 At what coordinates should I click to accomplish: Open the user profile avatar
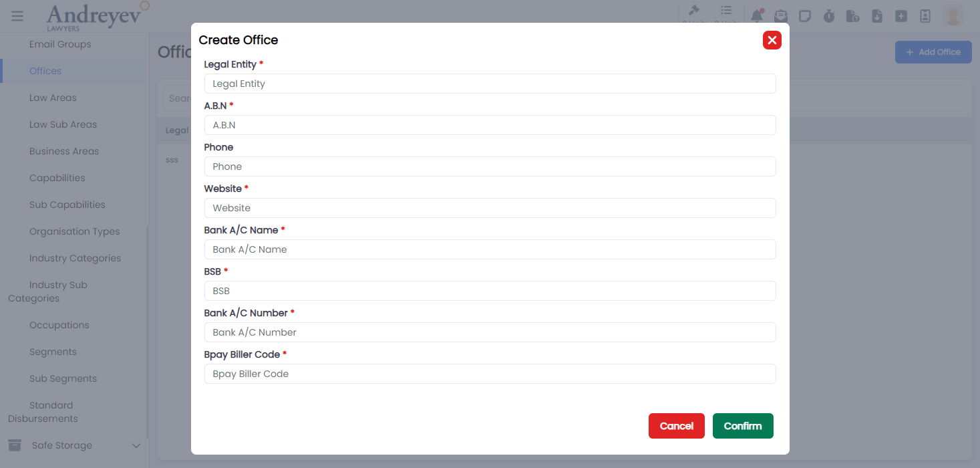click(x=952, y=15)
